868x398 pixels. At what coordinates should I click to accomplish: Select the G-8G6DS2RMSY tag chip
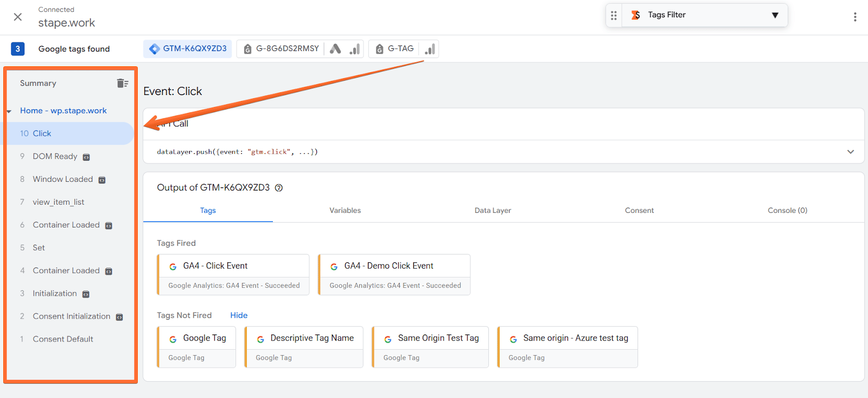tap(281, 49)
